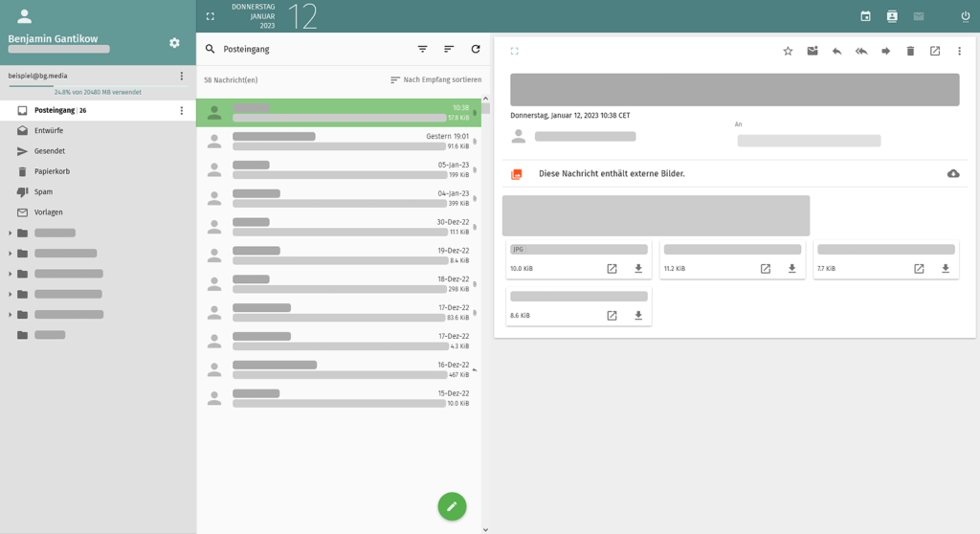Open the filter options for messages
The width and height of the screenshot is (980, 534).
coord(422,49)
